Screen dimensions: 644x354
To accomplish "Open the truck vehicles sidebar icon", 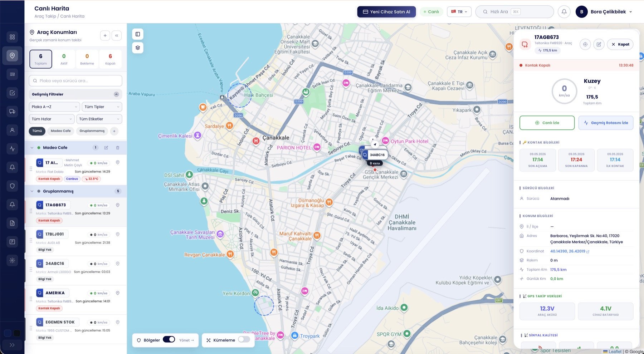I will click(12, 112).
